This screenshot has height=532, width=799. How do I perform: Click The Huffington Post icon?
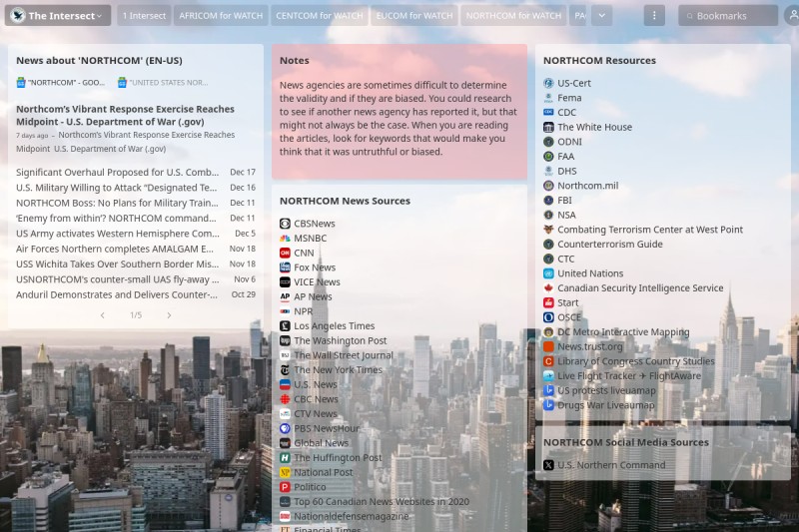click(285, 458)
